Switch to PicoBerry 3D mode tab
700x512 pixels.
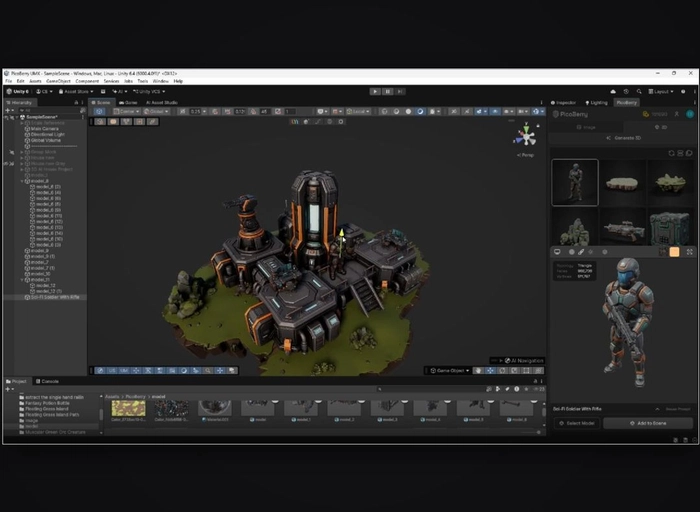pyautogui.click(x=660, y=127)
